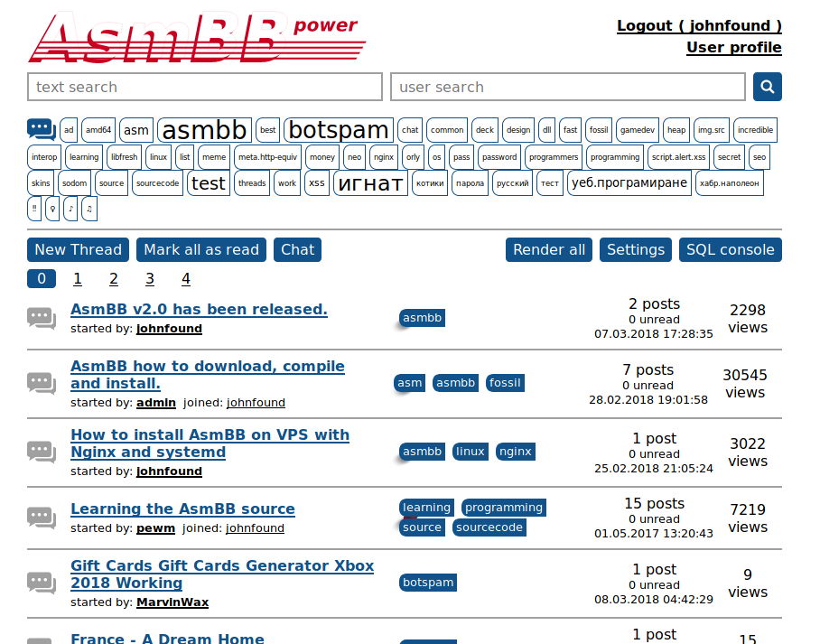820x644 pixels.
Task: Select the gamedev tag
Action: [638, 130]
